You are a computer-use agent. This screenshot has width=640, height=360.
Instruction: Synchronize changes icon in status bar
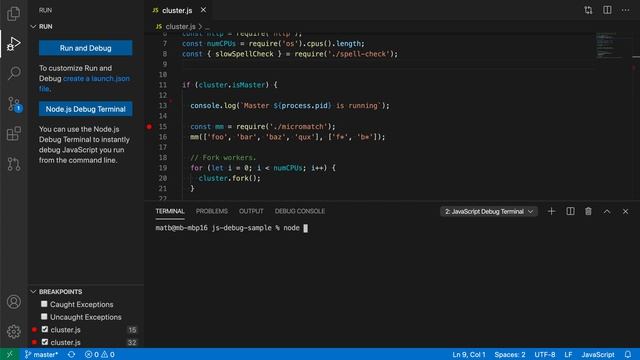(x=71, y=354)
